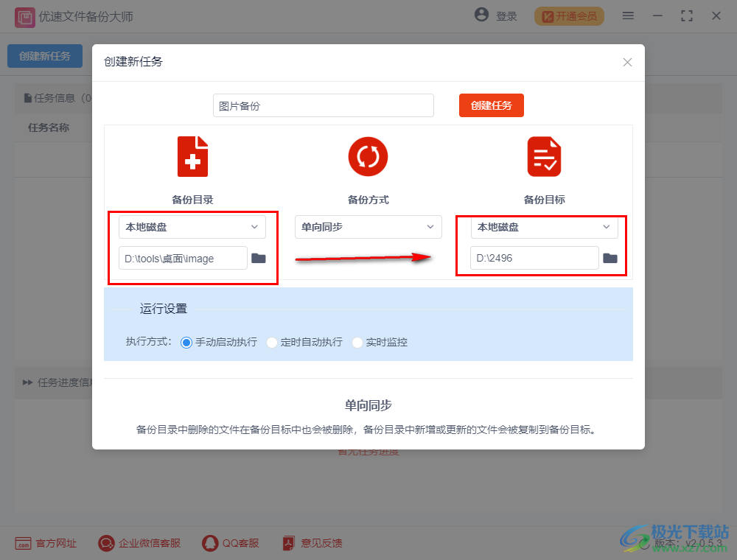Click the 创建任务 button
Screen dimensions: 737x560
[491, 105]
